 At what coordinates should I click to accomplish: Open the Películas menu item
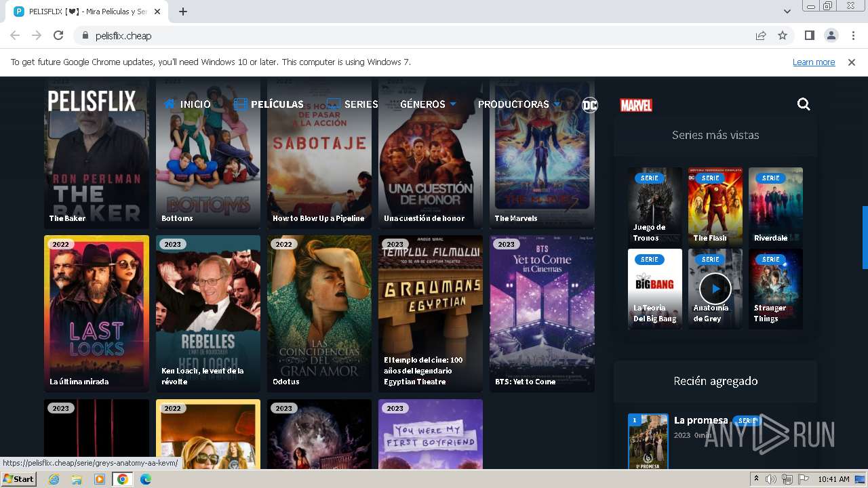click(x=269, y=104)
